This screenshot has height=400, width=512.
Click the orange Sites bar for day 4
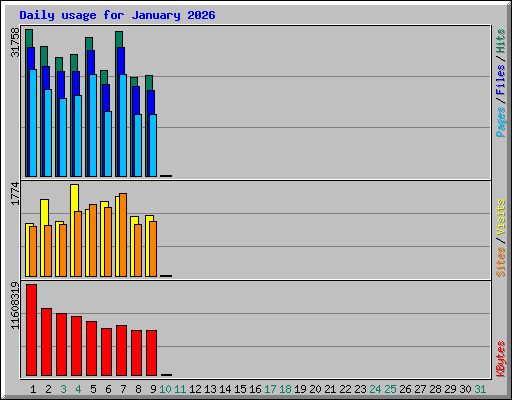click(78, 244)
